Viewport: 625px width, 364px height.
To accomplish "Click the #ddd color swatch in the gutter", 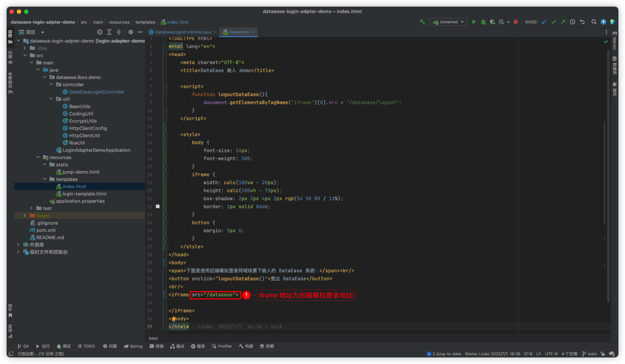I will coord(158,206).
